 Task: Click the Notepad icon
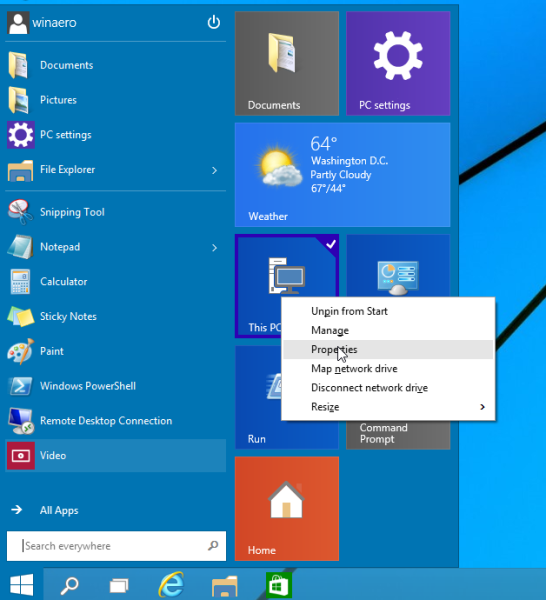pos(20,247)
